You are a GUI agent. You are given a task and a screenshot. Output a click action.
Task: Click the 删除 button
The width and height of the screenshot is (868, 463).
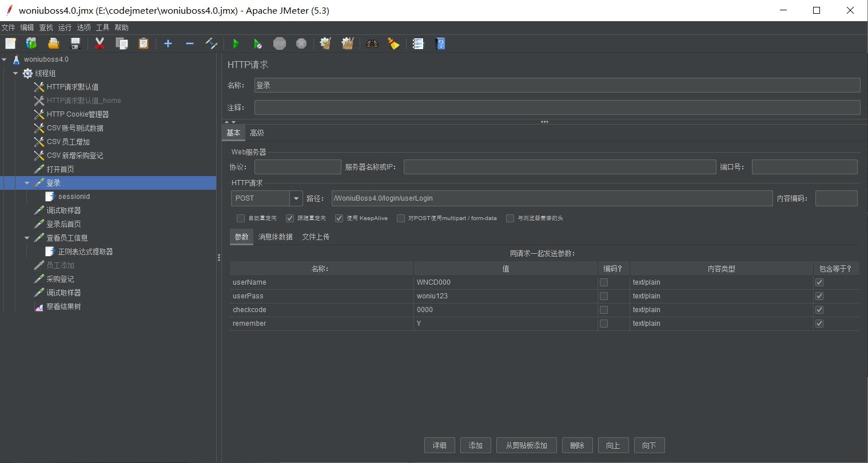point(577,445)
